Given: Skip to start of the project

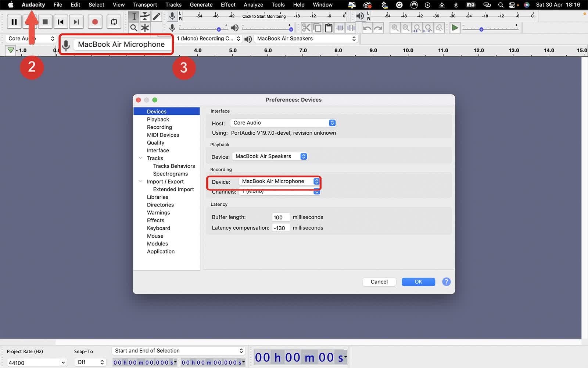Looking at the screenshot, I should click(61, 22).
